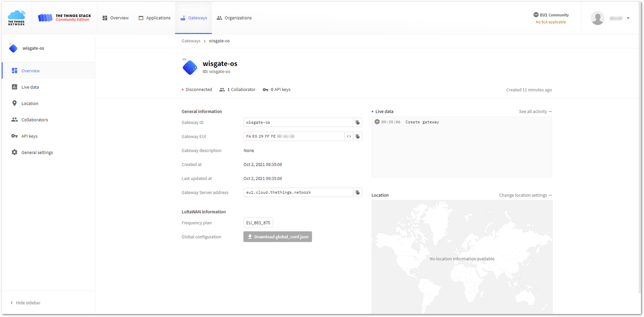644x317 pixels.
Task: Open Change location settings link
Action: [525, 195]
